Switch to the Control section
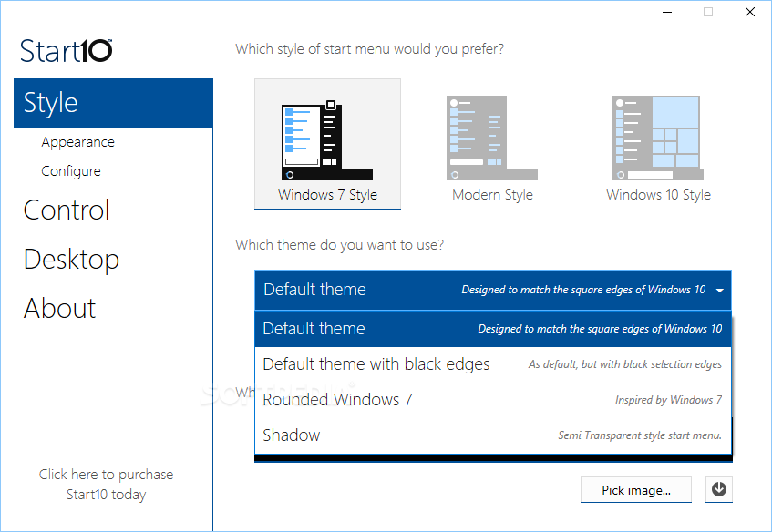 [66, 210]
